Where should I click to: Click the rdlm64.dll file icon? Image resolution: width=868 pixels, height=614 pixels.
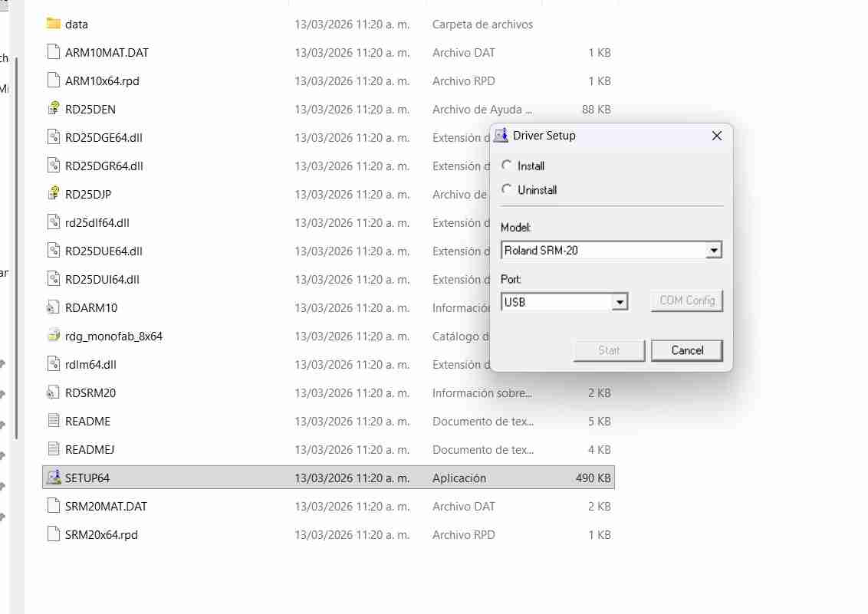click(53, 363)
